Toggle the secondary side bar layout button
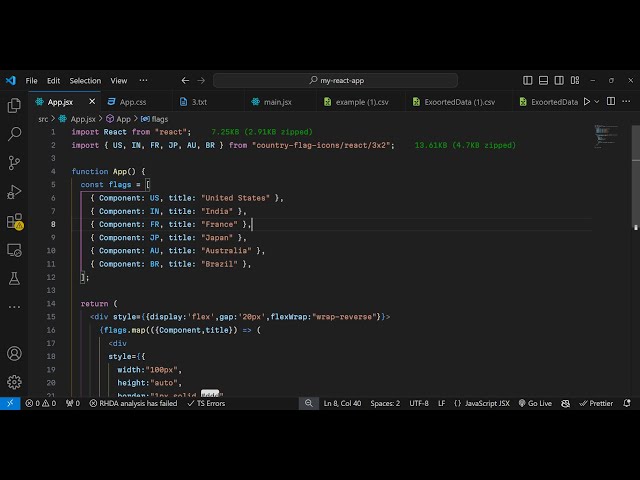 (x=559, y=80)
